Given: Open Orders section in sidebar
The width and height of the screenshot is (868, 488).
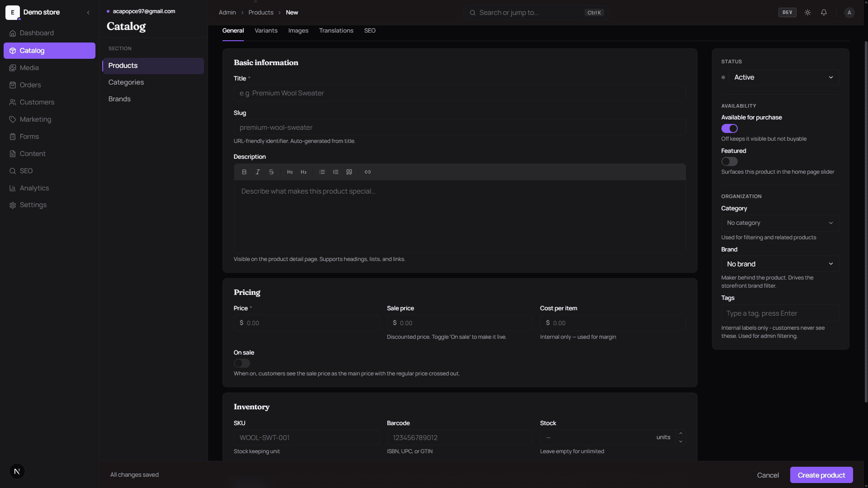Looking at the screenshot, I should pyautogui.click(x=49, y=85).
